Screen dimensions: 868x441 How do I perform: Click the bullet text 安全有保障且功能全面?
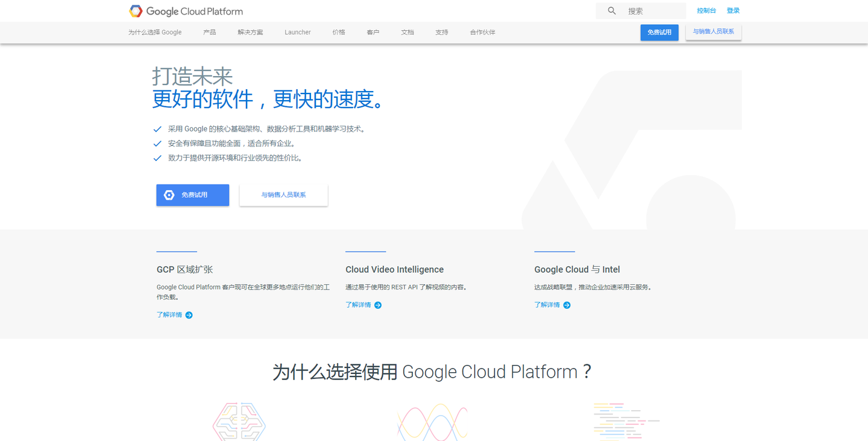[231, 144]
